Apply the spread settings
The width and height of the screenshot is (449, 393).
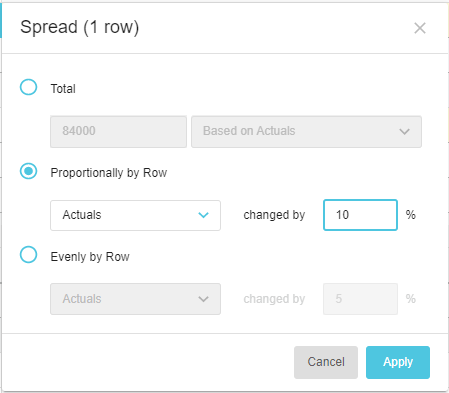pos(398,362)
